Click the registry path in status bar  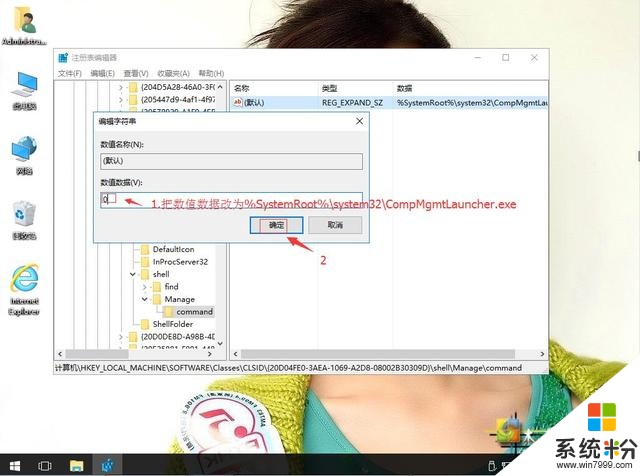coord(288,368)
